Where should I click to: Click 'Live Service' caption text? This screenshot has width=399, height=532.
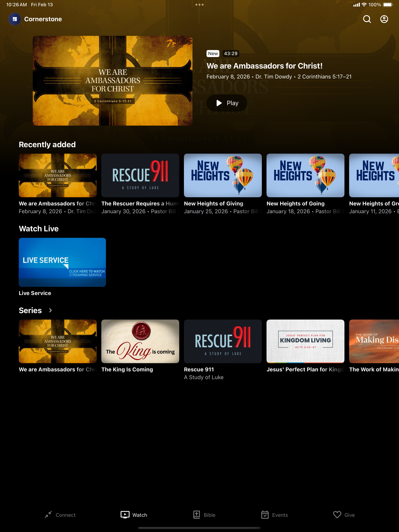[35, 293]
